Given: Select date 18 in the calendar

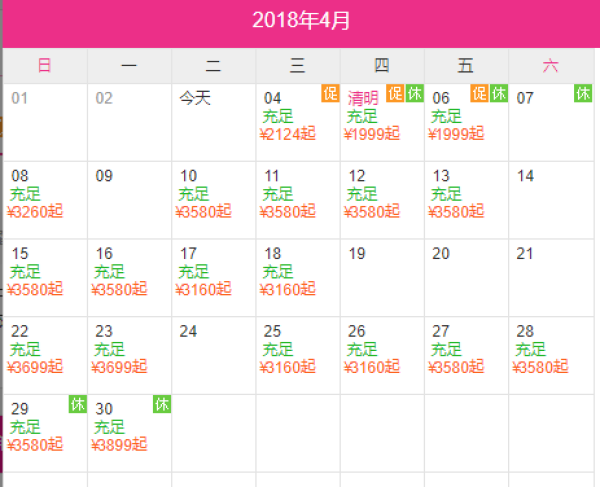Looking at the screenshot, I should click(x=298, y=278).
